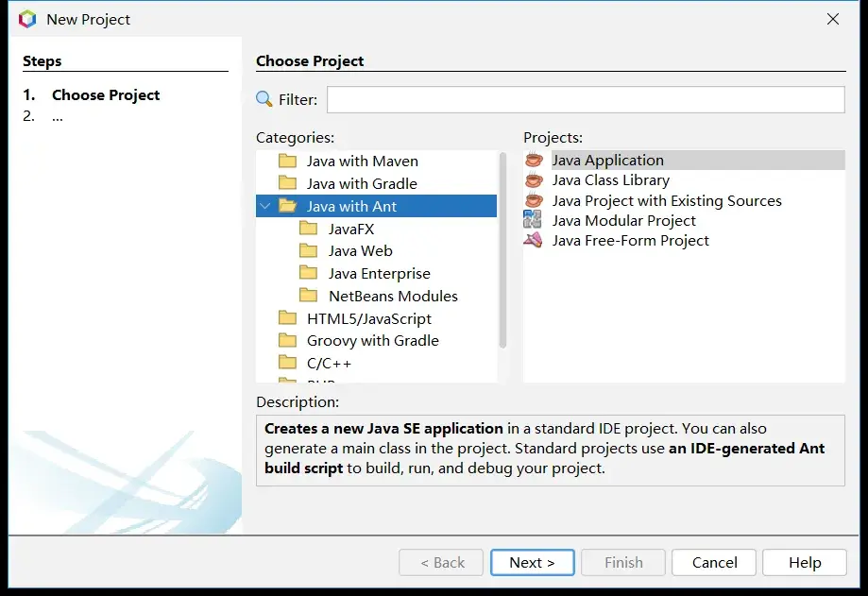Select the Java Web subcategory
Screen dimensions: 868x596
pyautogui.click(x=361, y=250)
